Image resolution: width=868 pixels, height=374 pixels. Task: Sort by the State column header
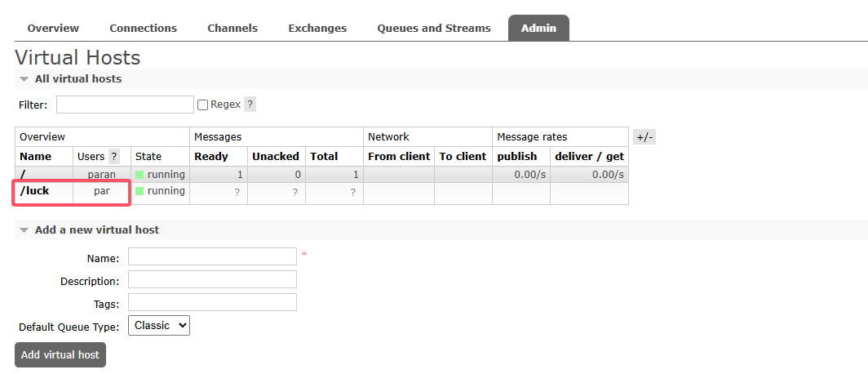point(148,157)
